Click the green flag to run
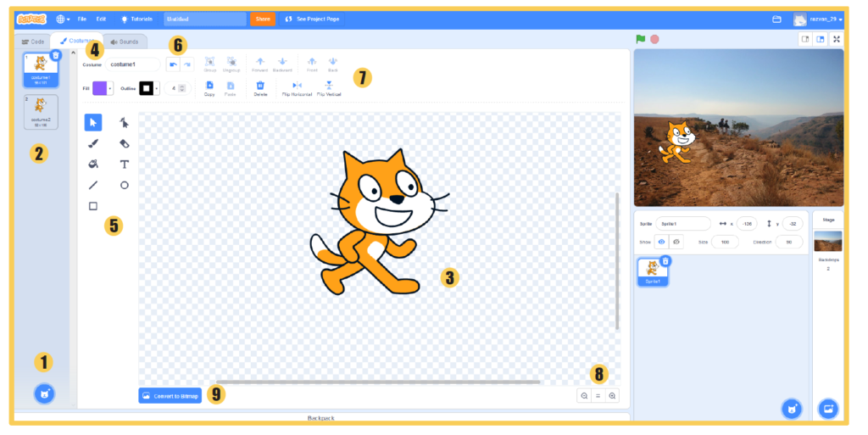 click(641, 39)
